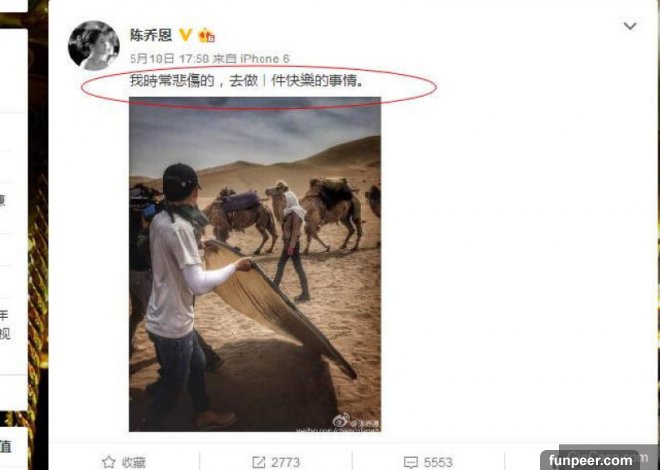Screen dimensions: 660x470
Task: Open the 5月18日 17:58 timestamp link
Action: pos(170,58)
